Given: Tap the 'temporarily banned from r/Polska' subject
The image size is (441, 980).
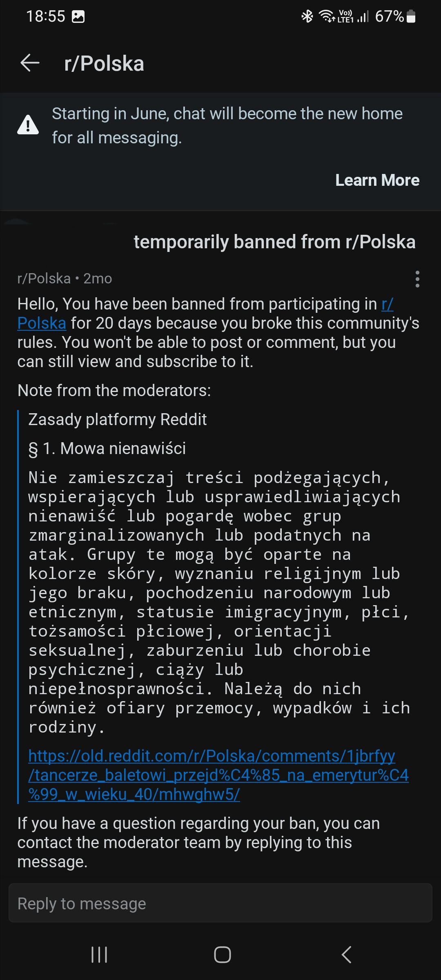Looking at the screenshot, I should [x=274, y=242].
